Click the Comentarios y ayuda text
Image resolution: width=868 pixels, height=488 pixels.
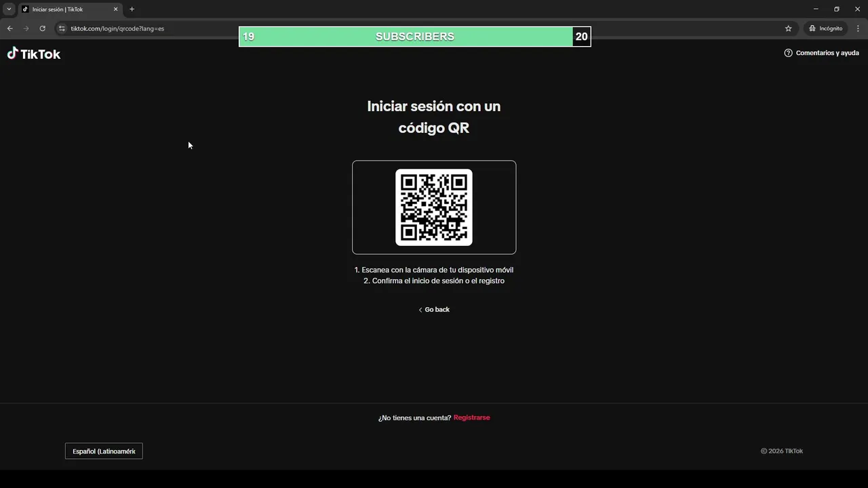click(827, 53)
